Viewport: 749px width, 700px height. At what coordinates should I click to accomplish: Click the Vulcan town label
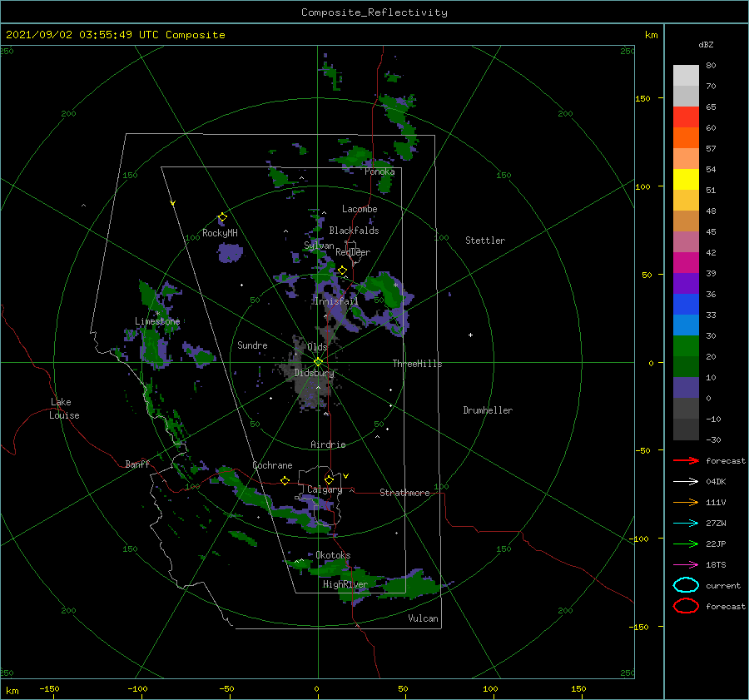pyautogui.click(x=423, y=618)
